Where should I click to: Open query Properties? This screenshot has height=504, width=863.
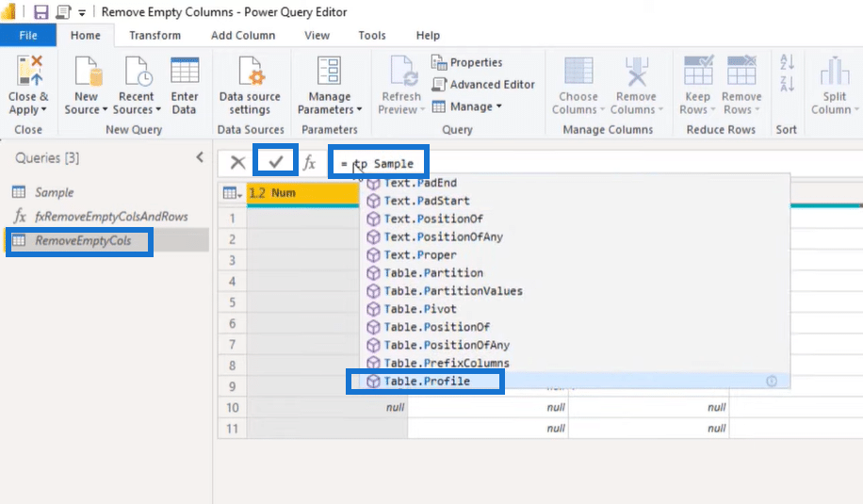466,62
